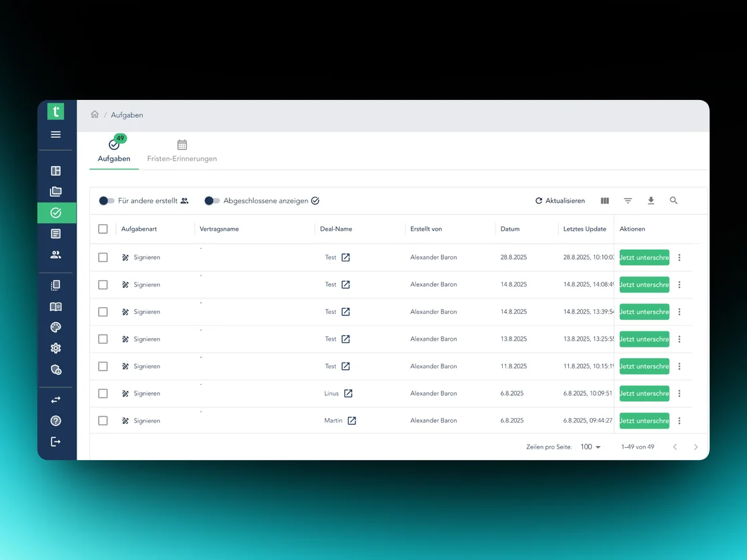Click Jetzt unterschreiben for 28.8.2025 row
Screen dimensions: 747x560
point(644,257)
